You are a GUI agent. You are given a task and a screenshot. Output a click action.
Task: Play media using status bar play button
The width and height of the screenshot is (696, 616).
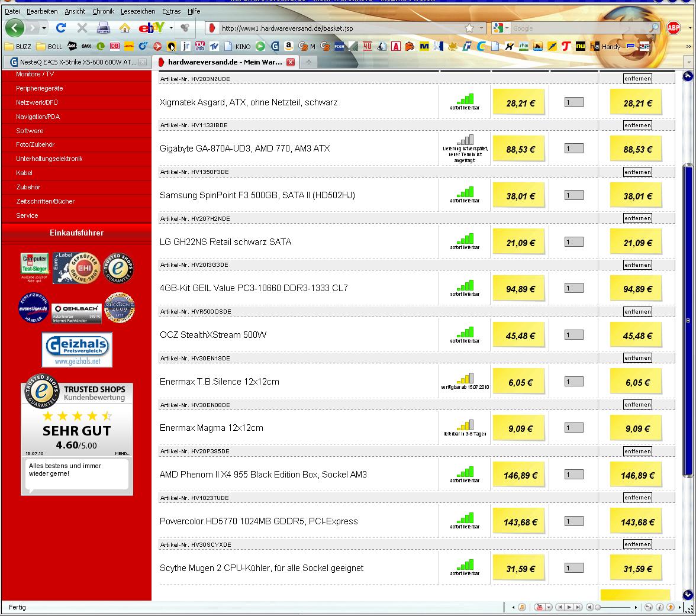(x=569, y=607)
